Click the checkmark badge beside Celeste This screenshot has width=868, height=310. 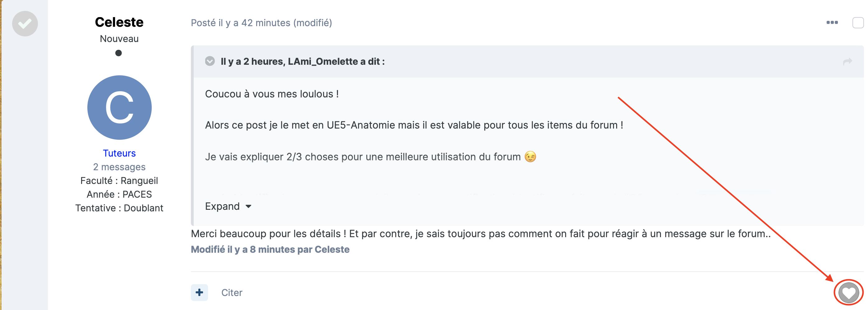coord(25,24)
